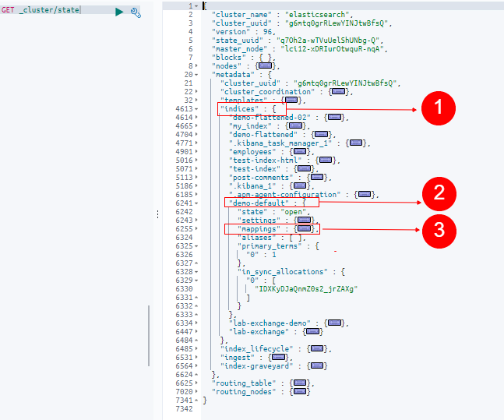Click folded badge after "employees"
The image size is (504, 420).
tap(300, 151)
